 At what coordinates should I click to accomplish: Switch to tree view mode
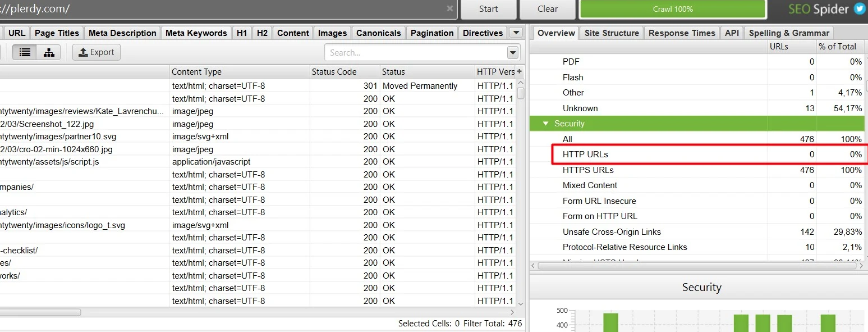tap(49, 52)
